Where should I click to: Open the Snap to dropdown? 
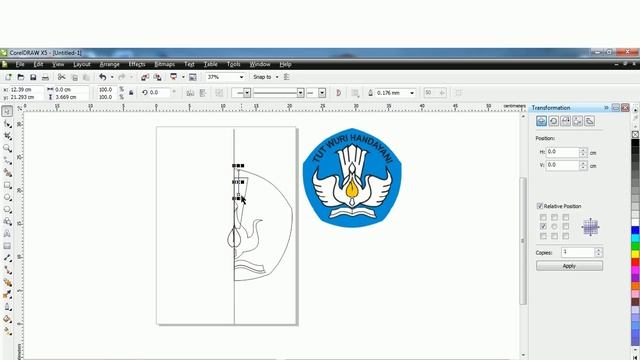click(x=277, y=77)
